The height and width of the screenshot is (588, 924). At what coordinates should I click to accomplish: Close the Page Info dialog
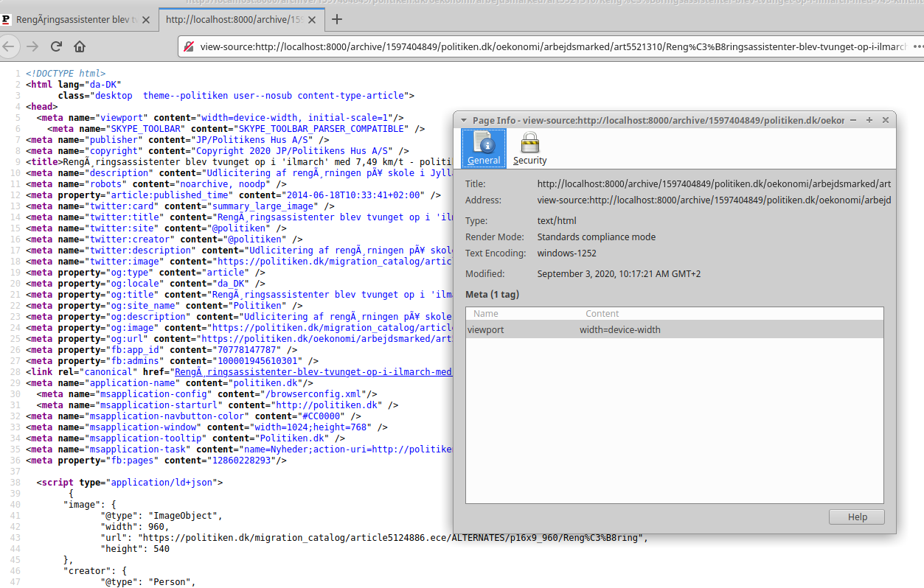[886, 120]
